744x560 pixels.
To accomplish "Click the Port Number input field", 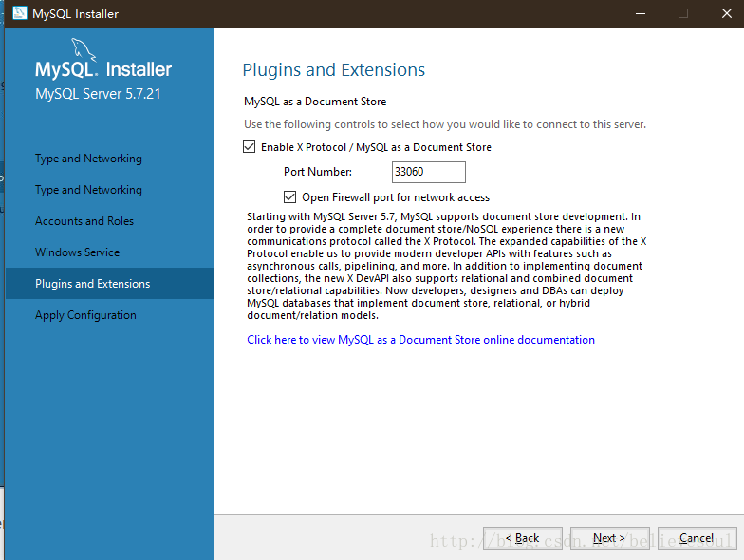I will pyautogui.click(x=429, y=172).
